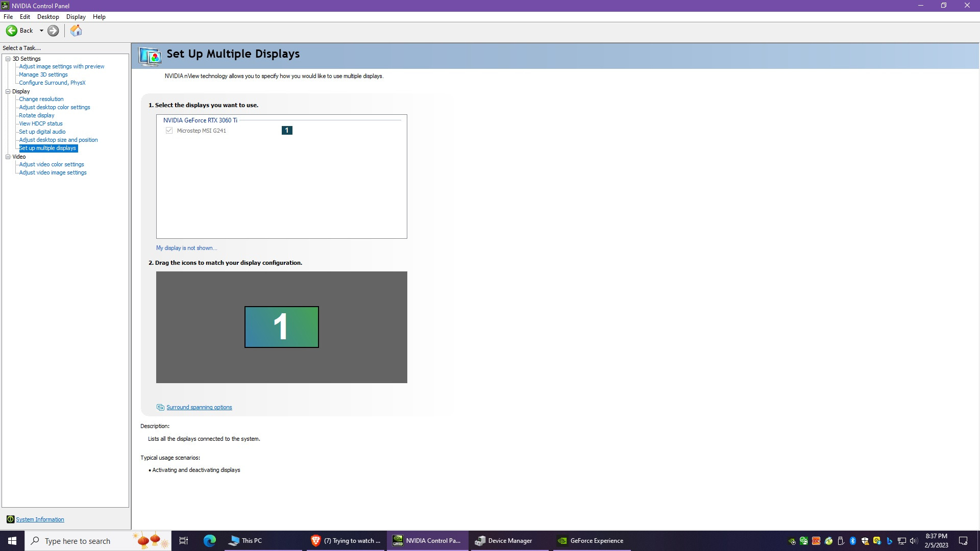Select the display 1 monitor thumbnail
This screenshot has height=551, width=980.
coord(281,327)
